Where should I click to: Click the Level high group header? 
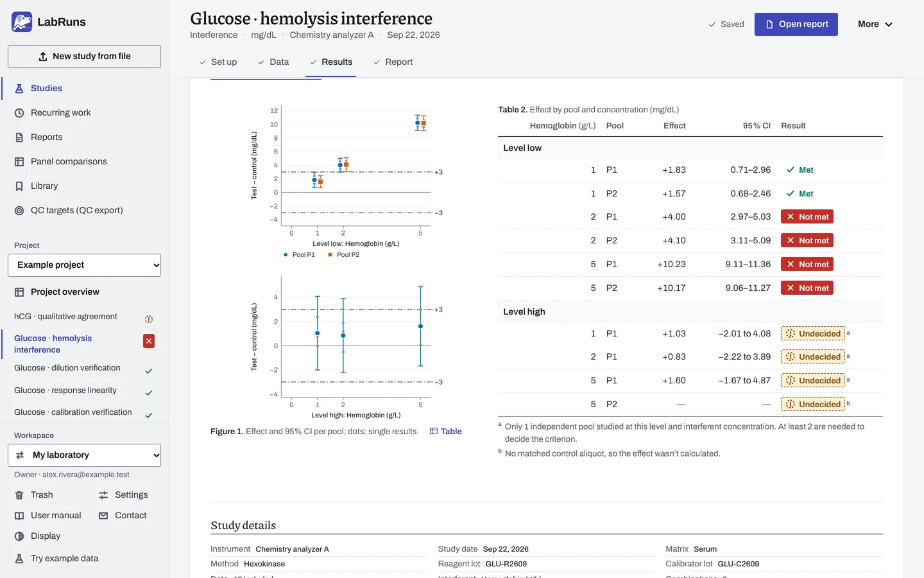coord(690,312)
